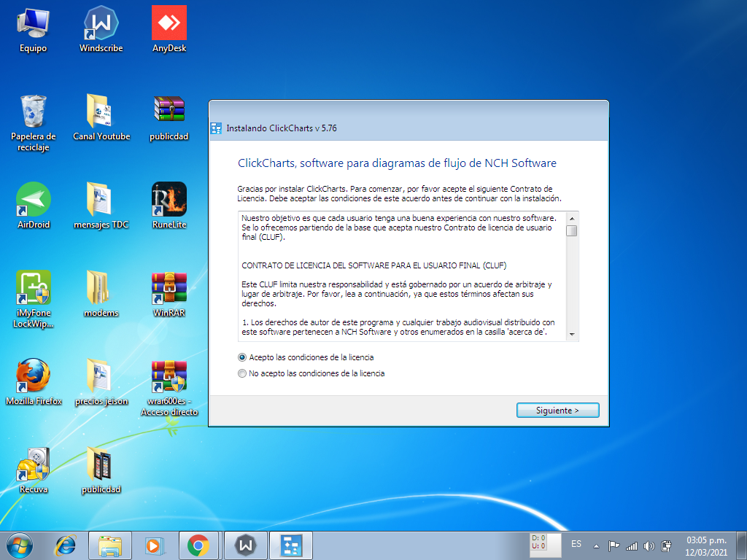Select the RuneLite desktop shortcut
The image size is (747, 560).
click(169, 206)
